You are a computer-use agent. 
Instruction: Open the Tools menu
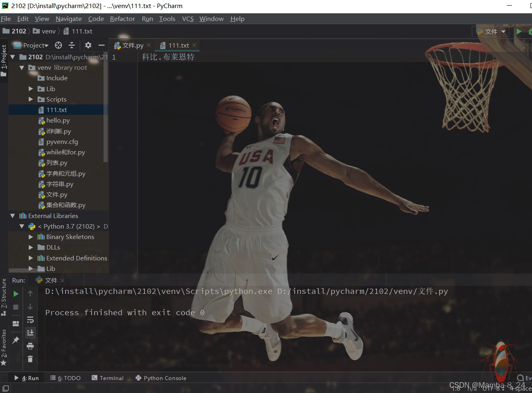tap(167, 19)
